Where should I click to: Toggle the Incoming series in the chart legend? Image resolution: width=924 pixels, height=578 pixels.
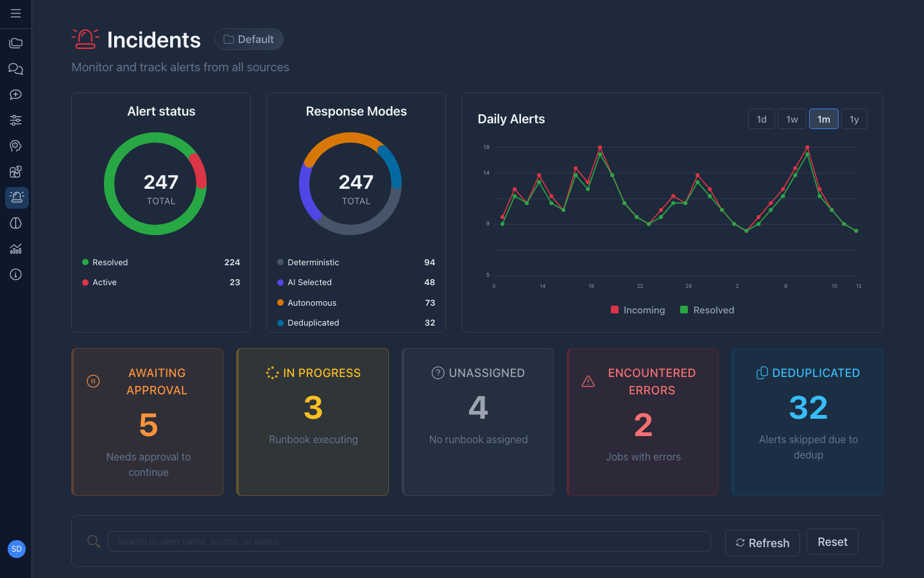click(x=638, y=310)
